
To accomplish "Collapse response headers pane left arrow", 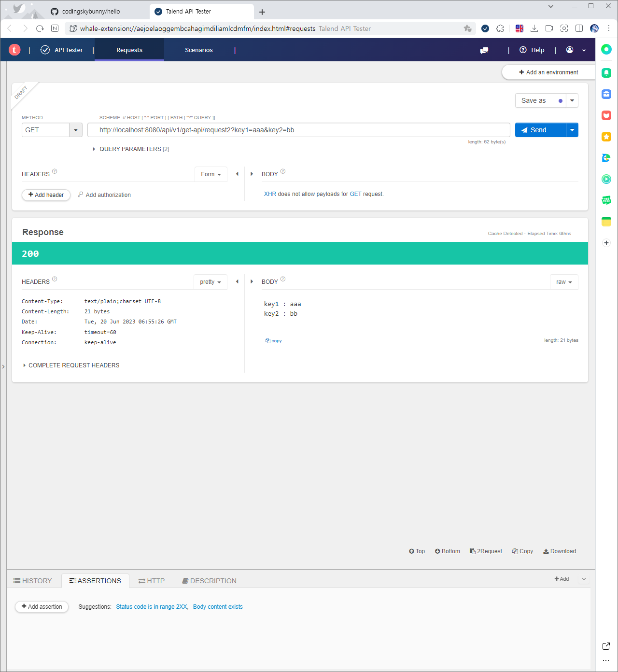I will pos(237,281).
